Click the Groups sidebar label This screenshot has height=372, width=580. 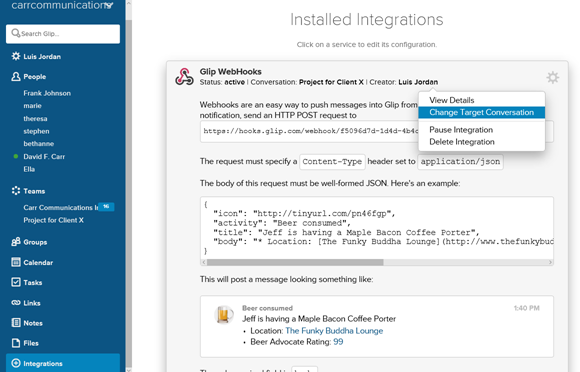click(35, 242)
